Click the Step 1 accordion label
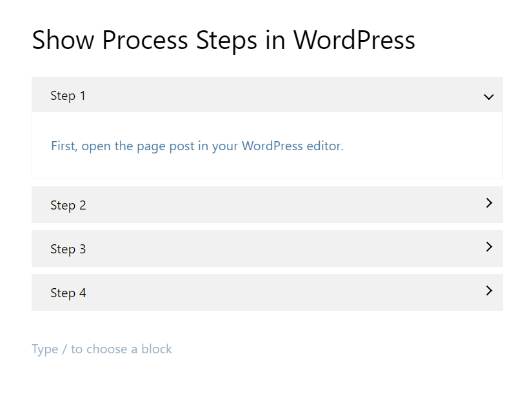 (68, 96)
